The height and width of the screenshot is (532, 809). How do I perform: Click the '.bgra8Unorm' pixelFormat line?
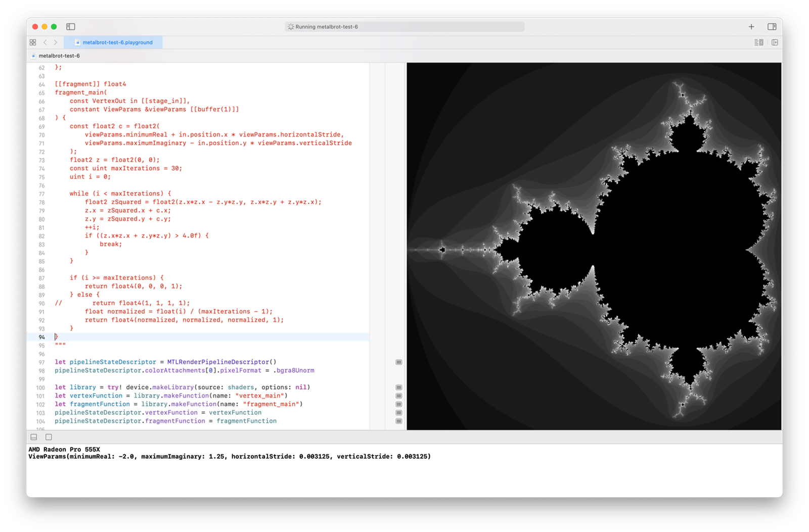[185, 371]
